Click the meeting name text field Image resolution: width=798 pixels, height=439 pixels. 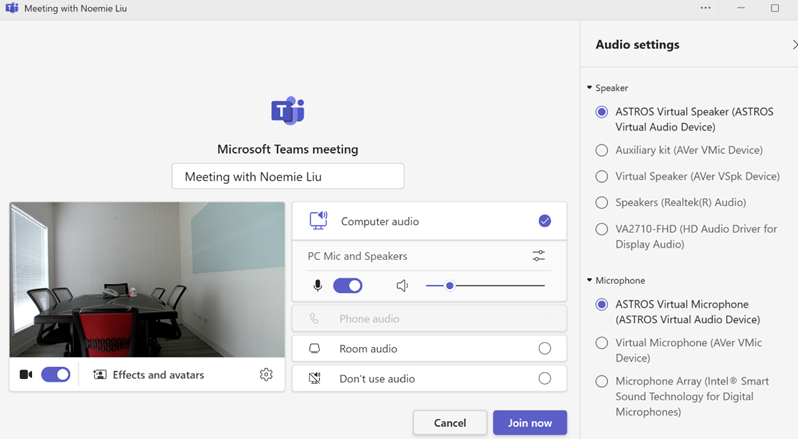pos(288,177)
